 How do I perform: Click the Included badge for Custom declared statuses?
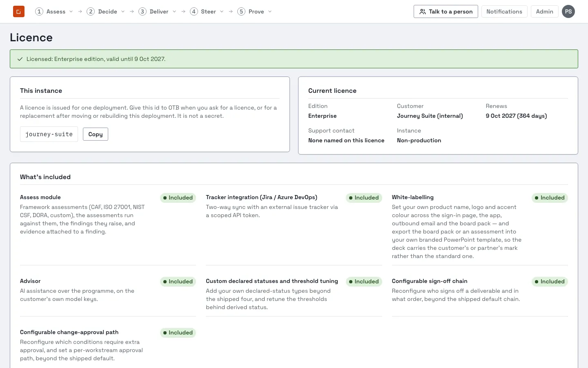point(364,282)
